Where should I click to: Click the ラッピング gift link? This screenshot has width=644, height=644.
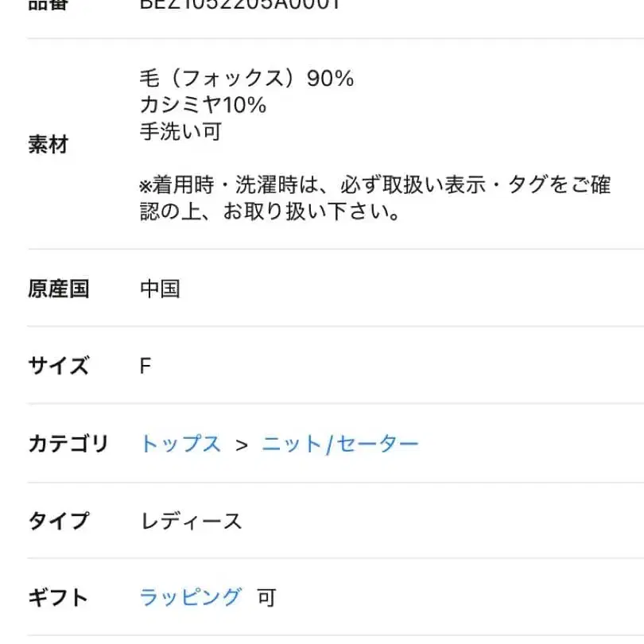pos(190,597)
